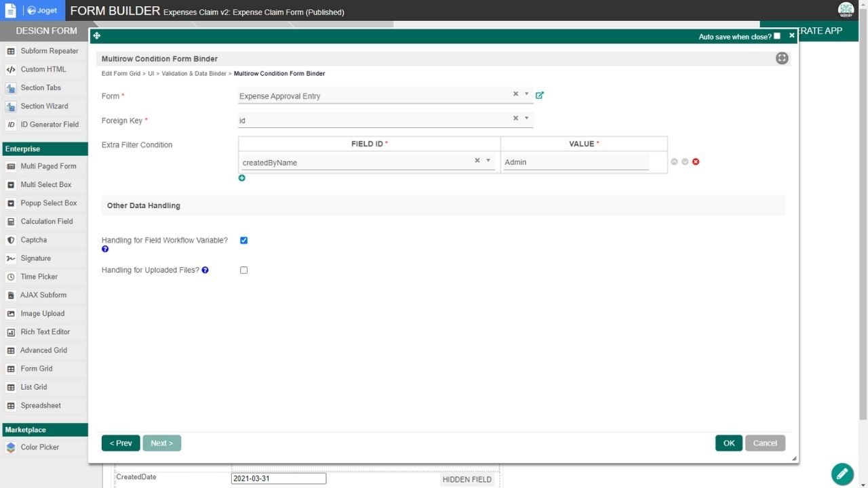Open the Foreign Key dropdown
Screen dimensions: 868x488
tap(527, 119)
